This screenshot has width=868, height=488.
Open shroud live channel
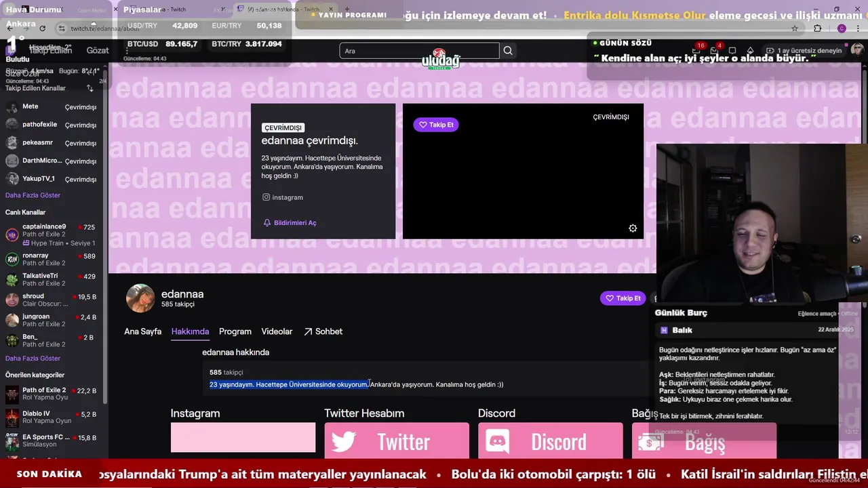[53, 300]
